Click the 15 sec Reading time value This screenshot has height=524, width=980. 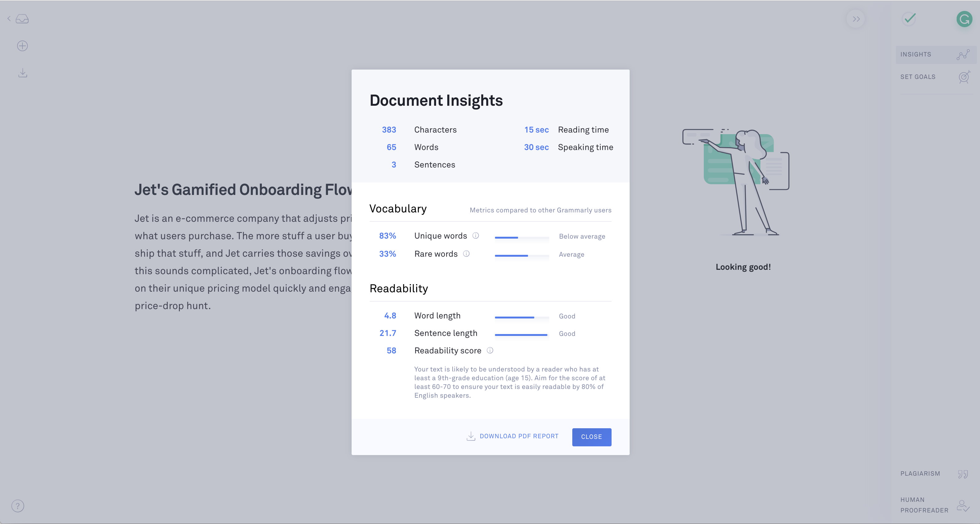pos(536,129)
